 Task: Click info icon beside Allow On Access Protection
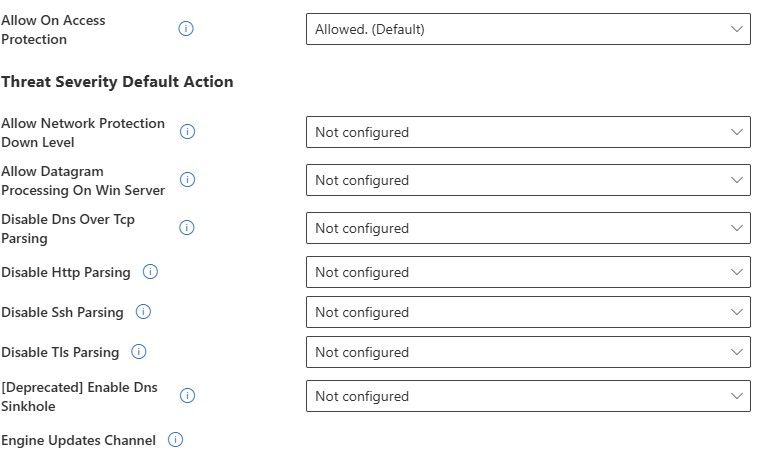click(186, 29)
